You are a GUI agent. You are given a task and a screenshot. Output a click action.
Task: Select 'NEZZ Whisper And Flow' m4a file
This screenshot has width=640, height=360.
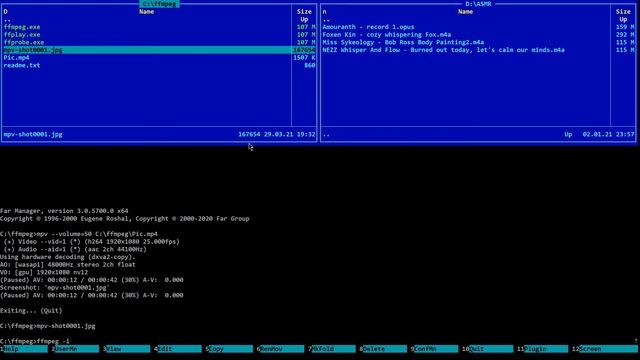click(x=443, y=50)
